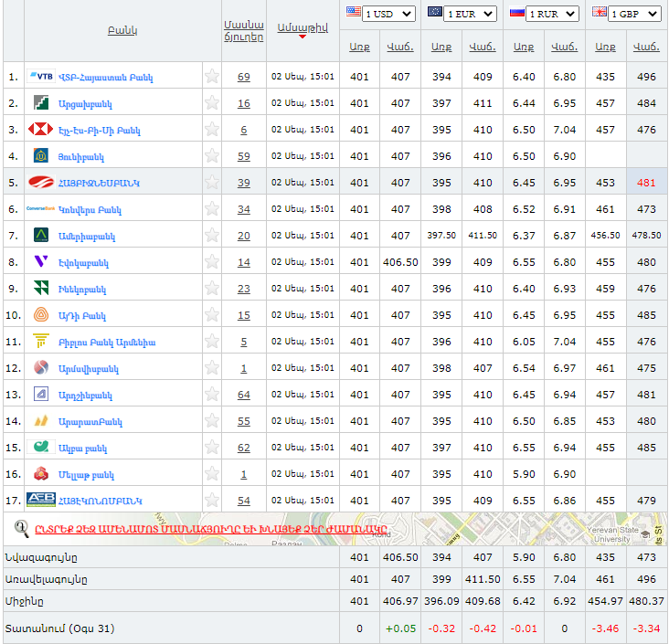Toggle favorite star for row 2 bank
The height and width of the screenshot is (644, 669).
pyautogui.click(x=212, y=103)
